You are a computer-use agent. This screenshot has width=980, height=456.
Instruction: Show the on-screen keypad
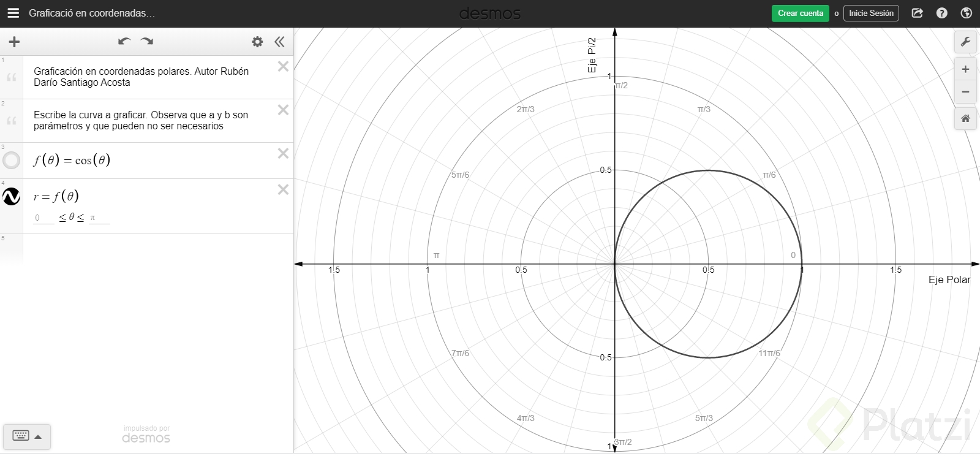click(27, 436)
